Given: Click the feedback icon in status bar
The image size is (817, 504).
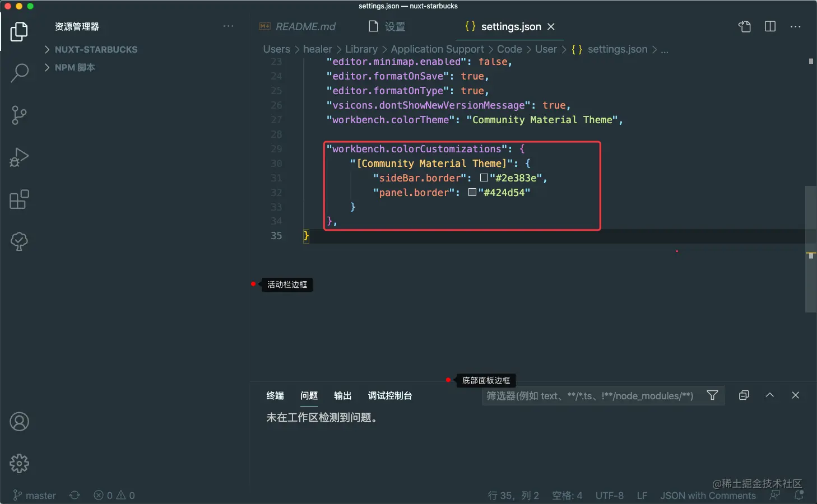Looking at the screenshot, I should [x=775, y=495].
